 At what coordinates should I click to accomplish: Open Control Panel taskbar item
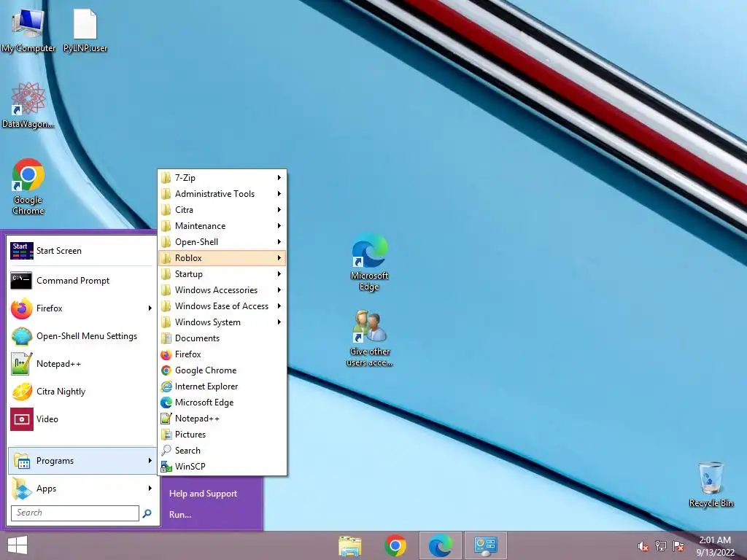point(485,545)
